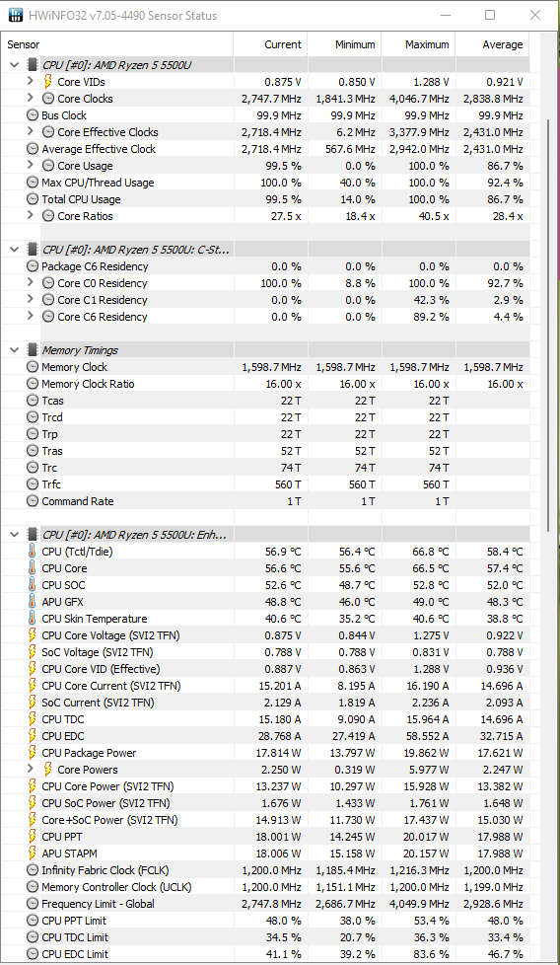
Task: Click the icon of CPU EDC Limit
Action: [33, 954]
